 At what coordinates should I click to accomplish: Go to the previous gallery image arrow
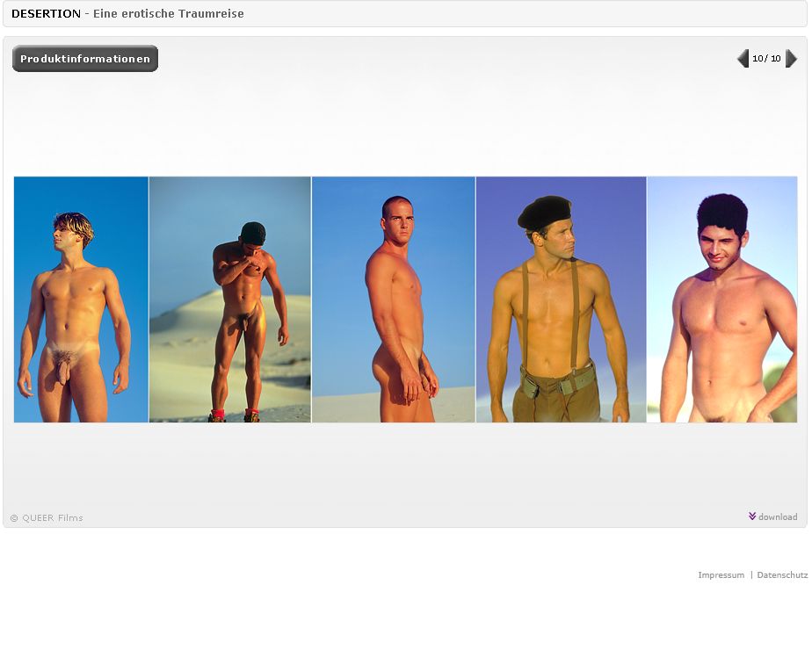point(743,59)
